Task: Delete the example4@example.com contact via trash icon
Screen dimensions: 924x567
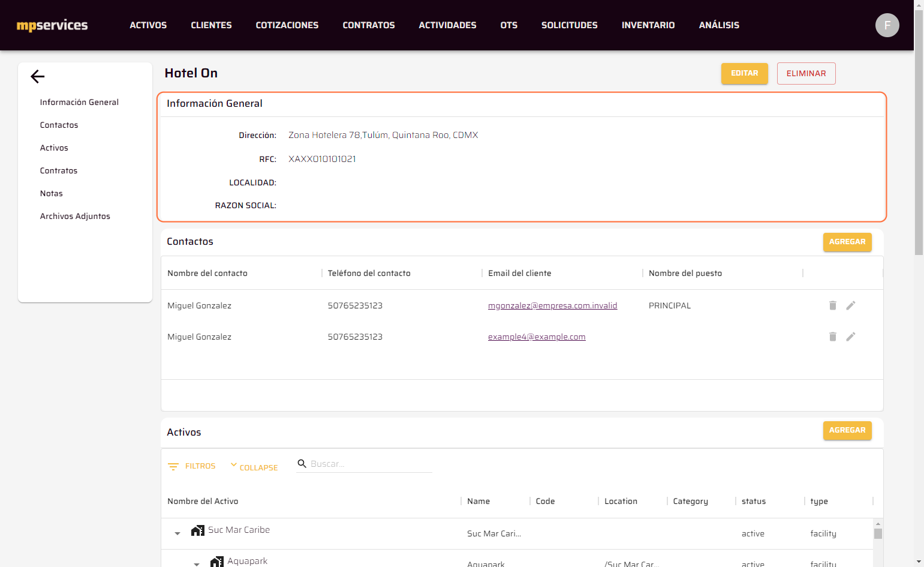Action: pos(832,337)
